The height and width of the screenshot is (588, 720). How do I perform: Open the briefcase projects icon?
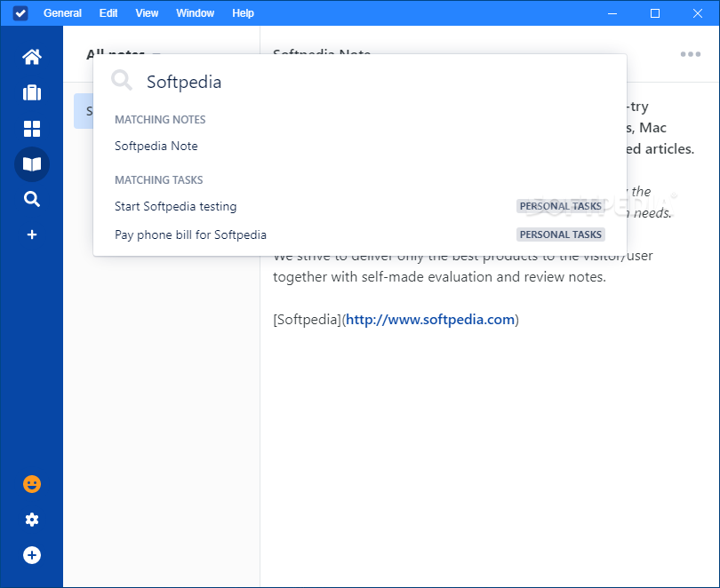tap(32, 92)
